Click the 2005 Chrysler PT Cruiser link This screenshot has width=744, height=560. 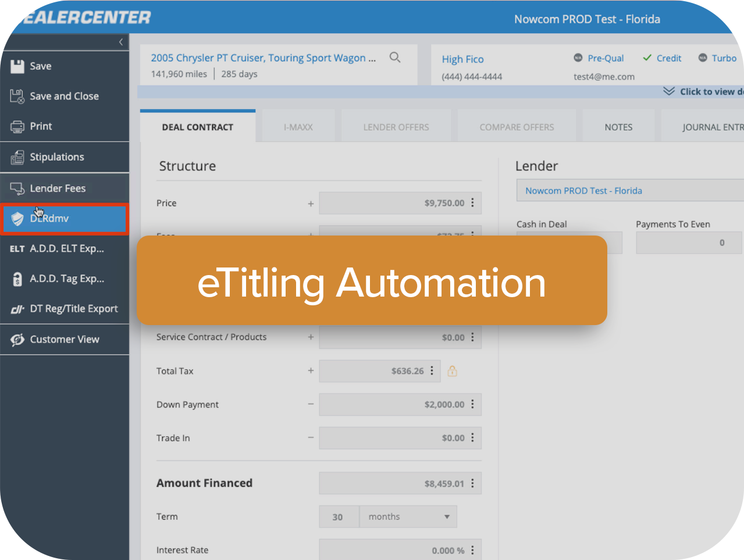pyautogui.click(x=263, y=58)
